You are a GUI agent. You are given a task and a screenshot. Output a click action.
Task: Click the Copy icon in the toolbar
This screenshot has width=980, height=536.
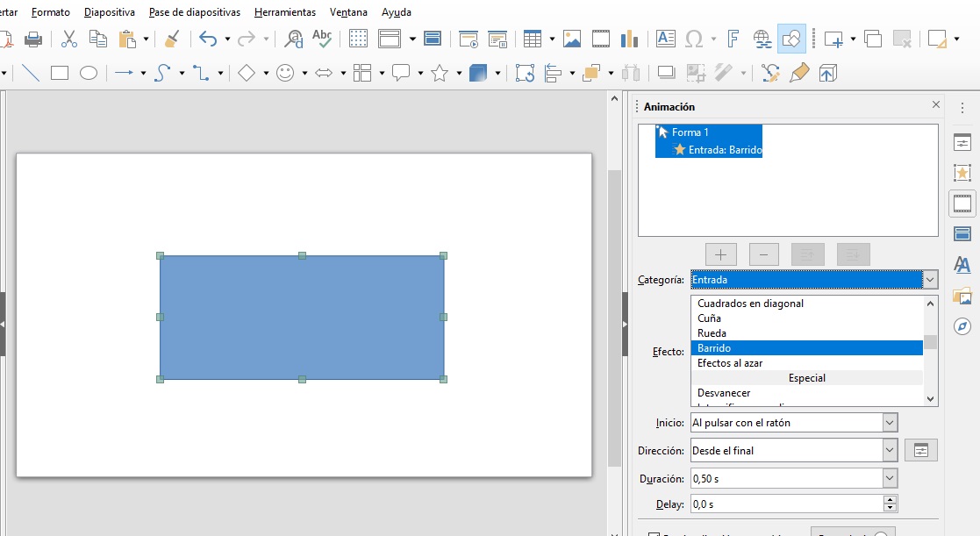98,39
